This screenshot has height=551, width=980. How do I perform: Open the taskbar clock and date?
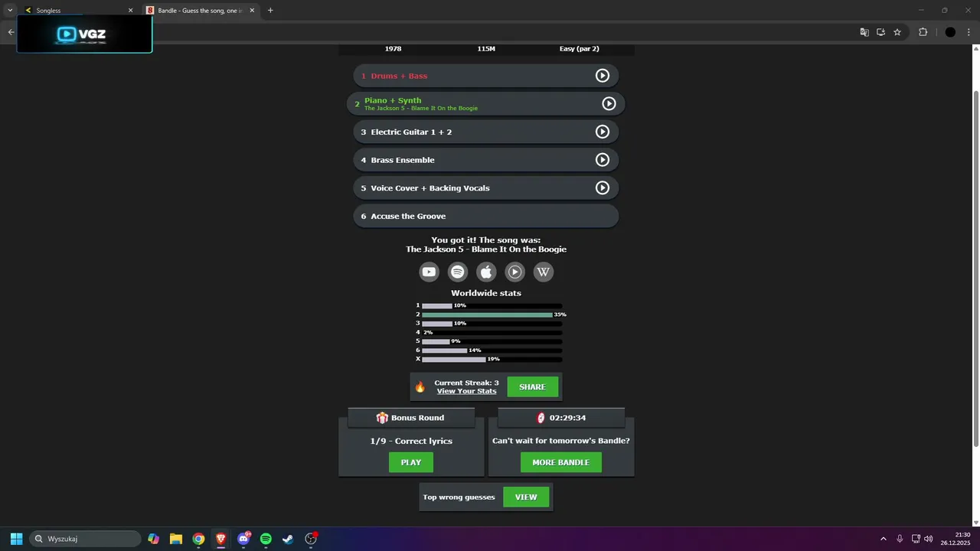point(957,539)
